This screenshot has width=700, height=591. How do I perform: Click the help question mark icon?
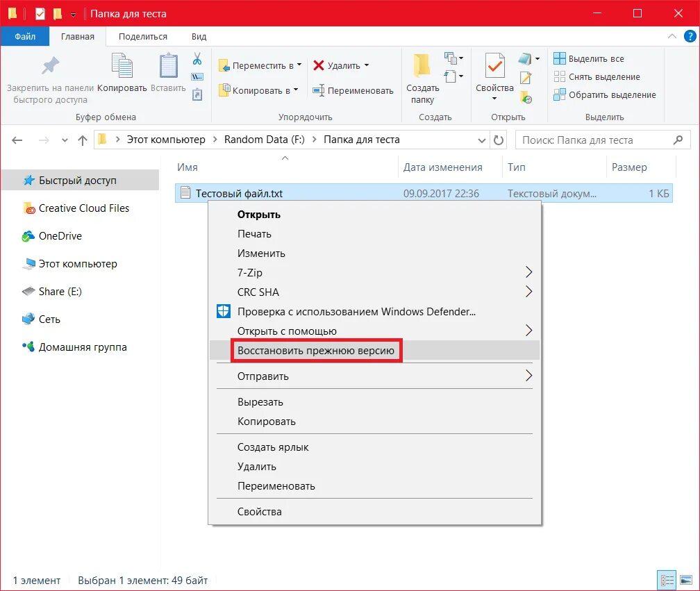pyautogui.click(x=690, y=36)
